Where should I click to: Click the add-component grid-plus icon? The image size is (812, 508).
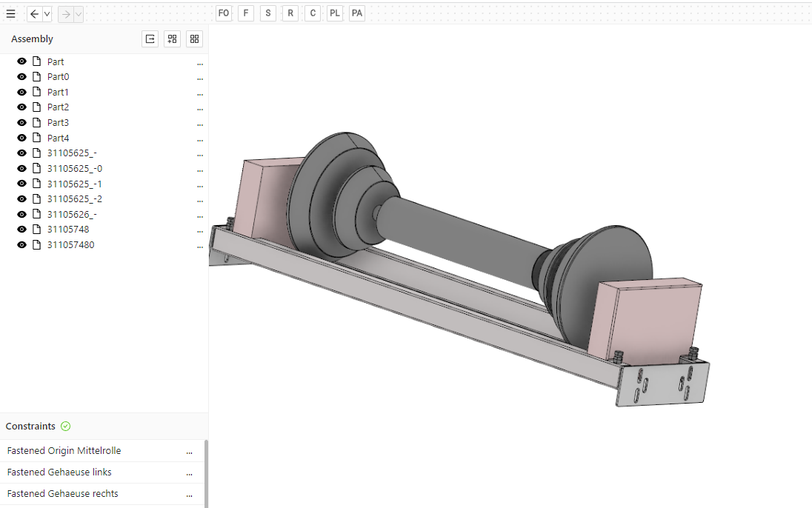pyautogui.click(x=173, y=39)
